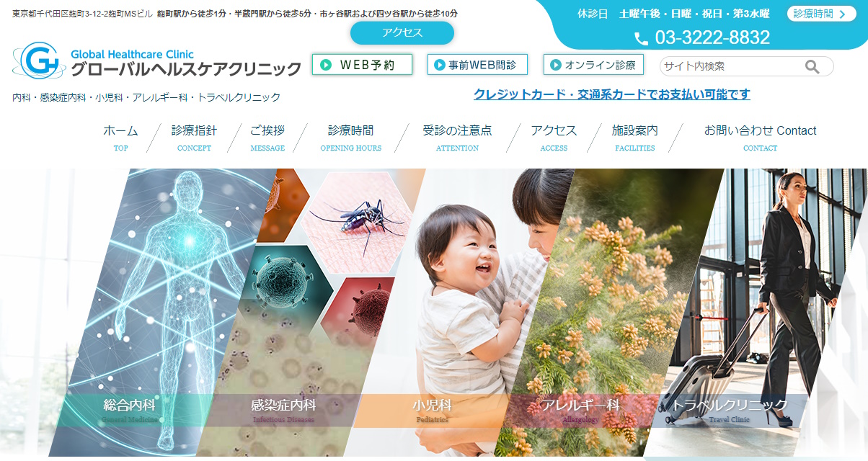868x461 pixels.
Task: Click the arrow icon on 事前WEB問診
Action: 440,65
